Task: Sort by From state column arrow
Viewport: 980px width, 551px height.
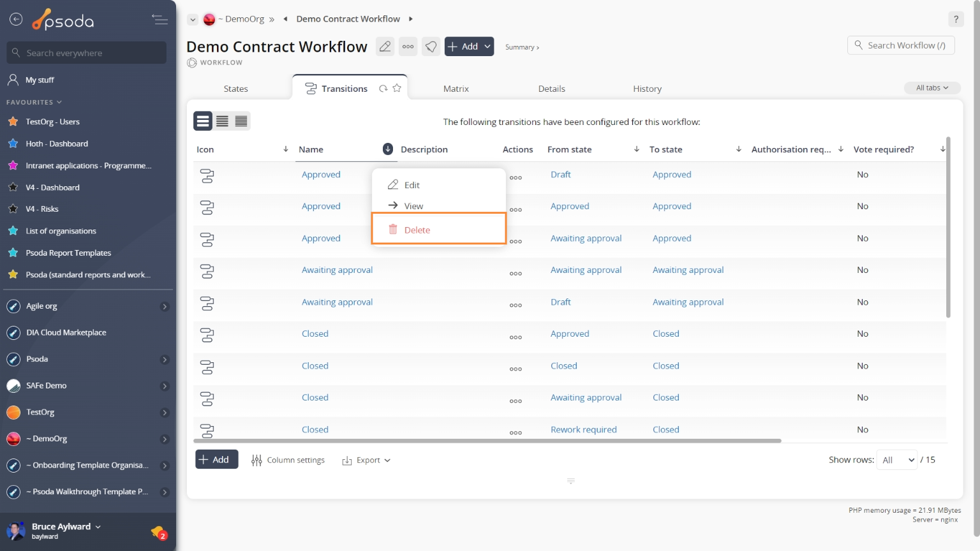Action: tap(636, 149)
